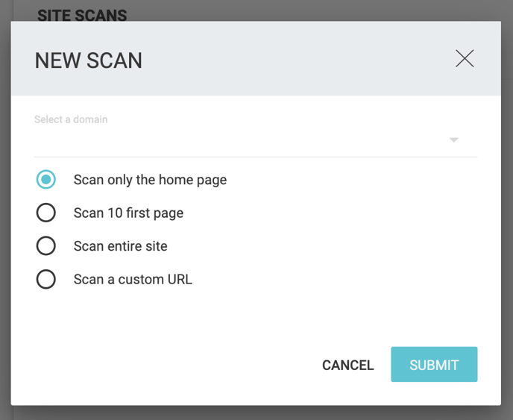The height and width of the screenshot is (420, 513).
Task: Click empty white area below radio options
Action: coord(256,318)
